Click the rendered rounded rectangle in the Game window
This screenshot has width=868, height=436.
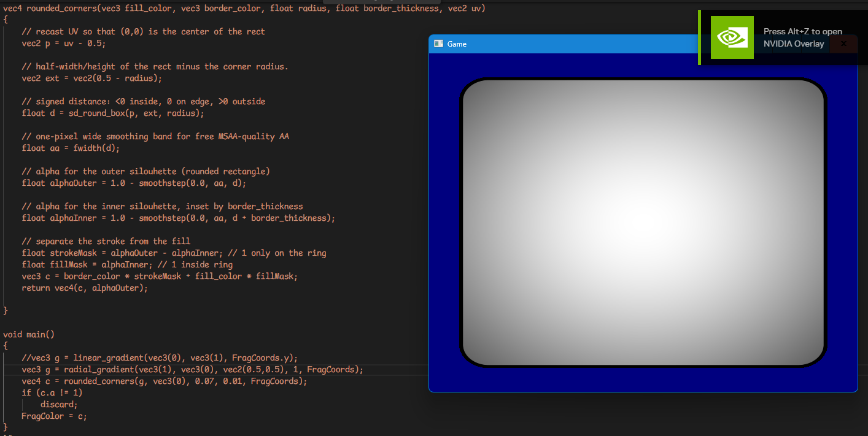tap(643, 223)
